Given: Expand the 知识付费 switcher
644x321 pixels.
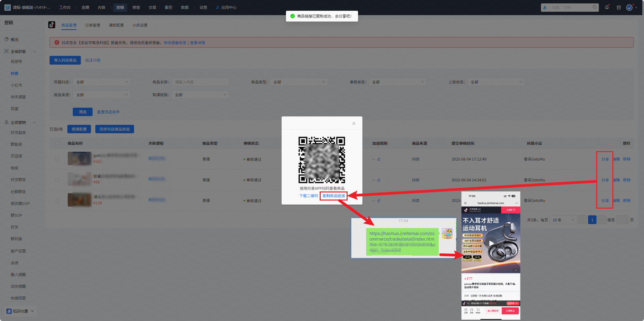Looking at the screenshot, I should pyautogui.click(x=32, y=311).
